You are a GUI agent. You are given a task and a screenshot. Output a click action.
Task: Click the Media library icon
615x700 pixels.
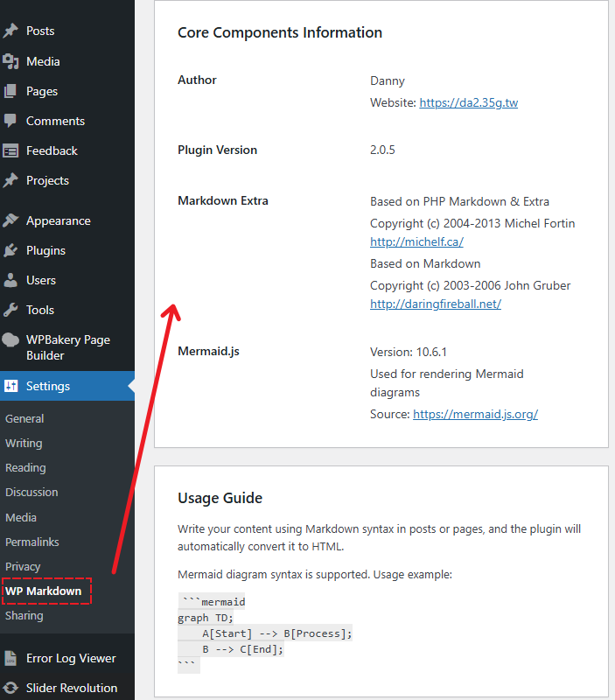10,61
